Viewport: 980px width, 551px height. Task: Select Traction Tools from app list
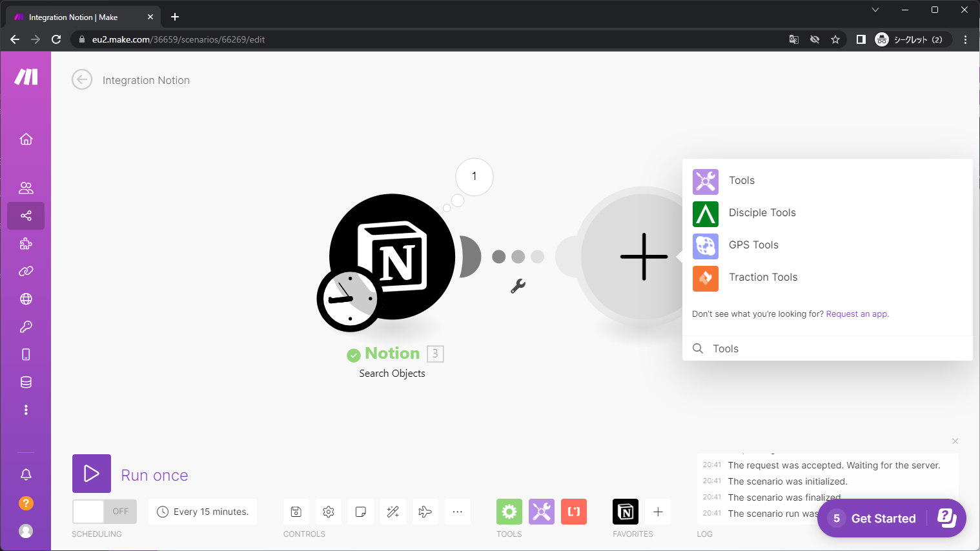pos(828,277)
